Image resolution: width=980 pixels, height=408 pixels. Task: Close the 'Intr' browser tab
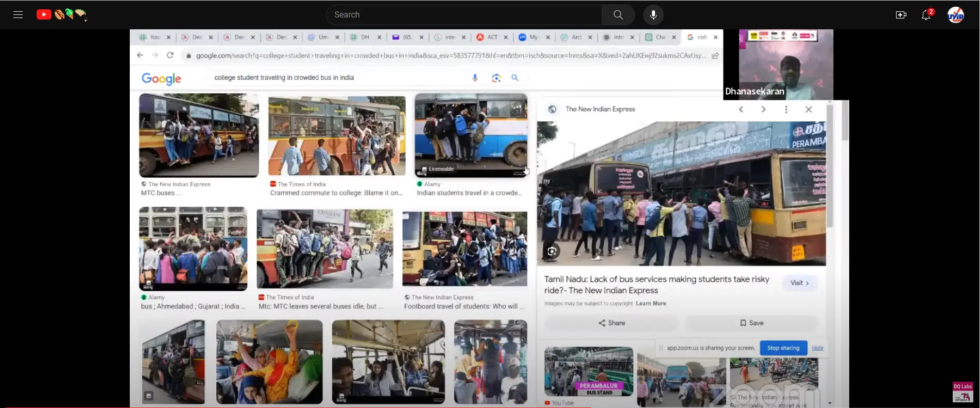click(x=632, y=37)
